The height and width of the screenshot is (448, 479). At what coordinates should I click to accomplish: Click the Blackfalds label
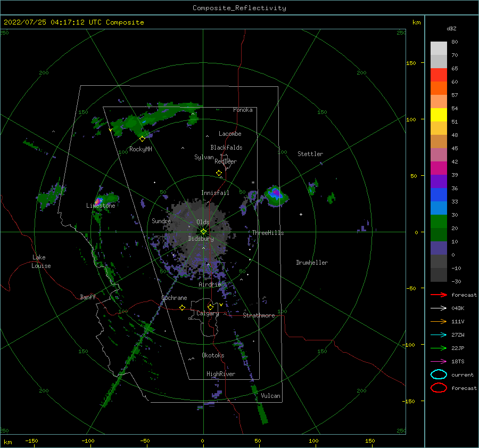click(226, 148)
